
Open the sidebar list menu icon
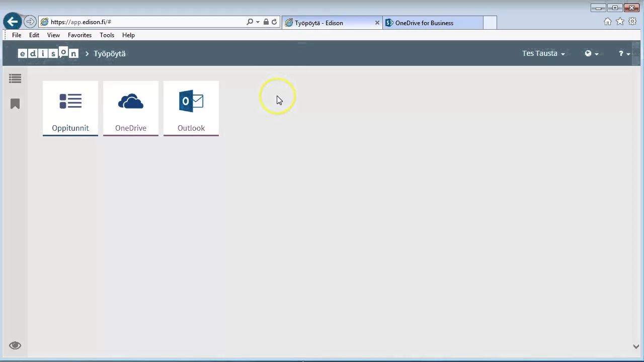click(15, 78)
